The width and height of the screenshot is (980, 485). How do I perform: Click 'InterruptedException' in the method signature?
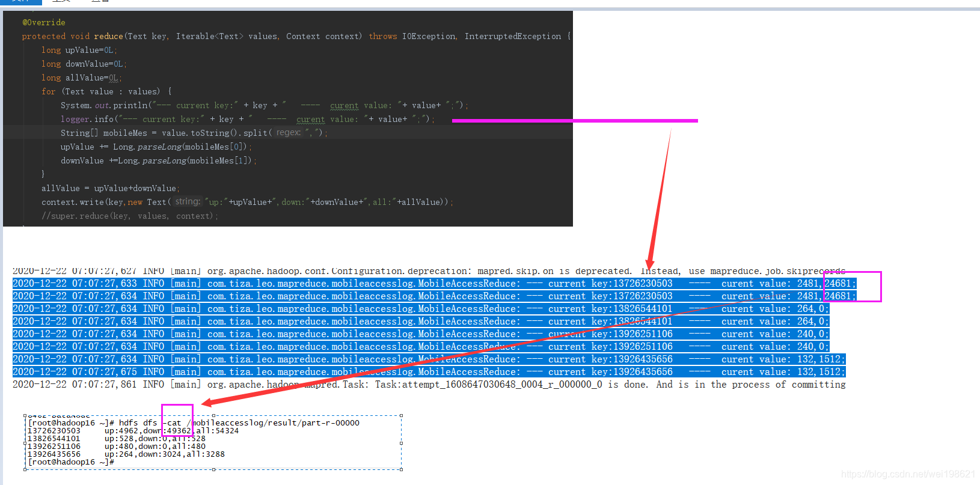[513, 36]
